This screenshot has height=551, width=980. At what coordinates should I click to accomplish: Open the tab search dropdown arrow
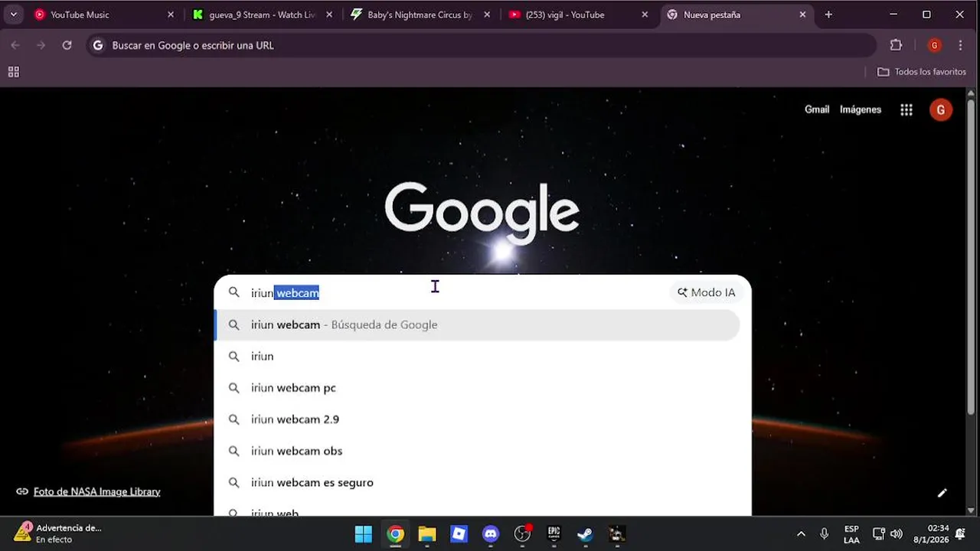coord(13,15)
